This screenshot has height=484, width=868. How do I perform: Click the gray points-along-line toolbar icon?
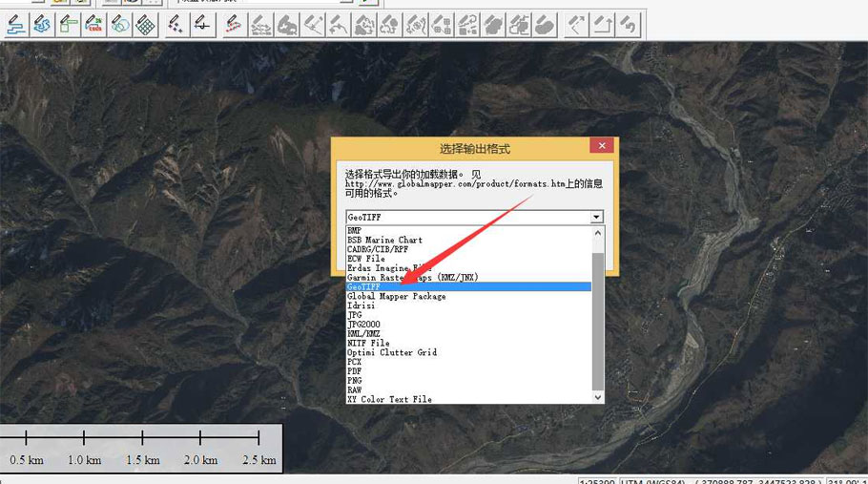260,25
